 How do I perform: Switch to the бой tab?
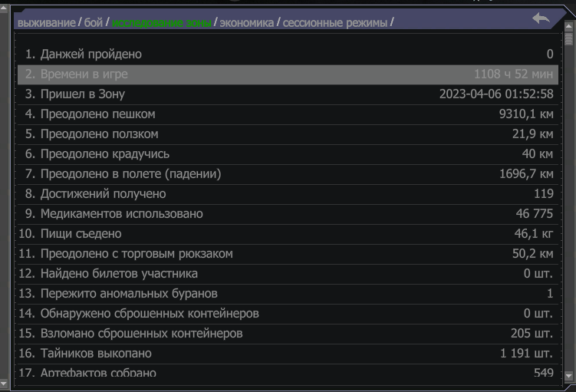(x=94, y=23)
